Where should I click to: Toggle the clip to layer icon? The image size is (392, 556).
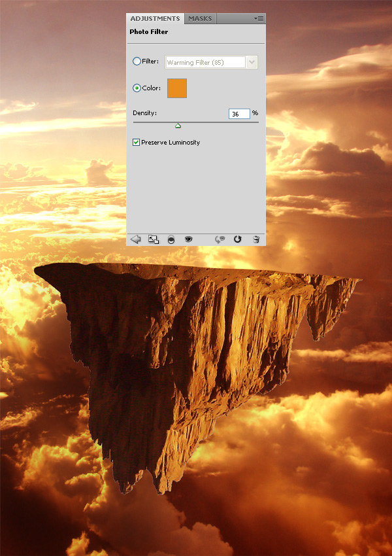tap(171, 240)
